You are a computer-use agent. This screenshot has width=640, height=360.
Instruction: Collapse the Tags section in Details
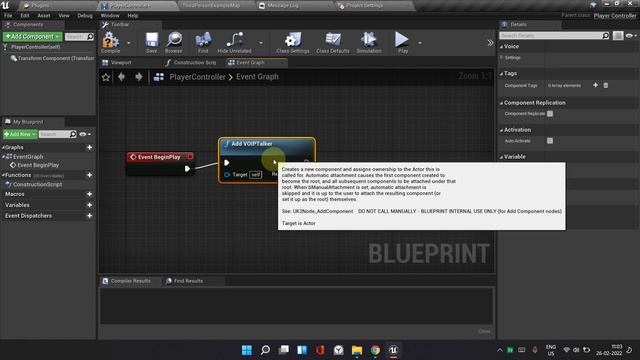point(502,73)
